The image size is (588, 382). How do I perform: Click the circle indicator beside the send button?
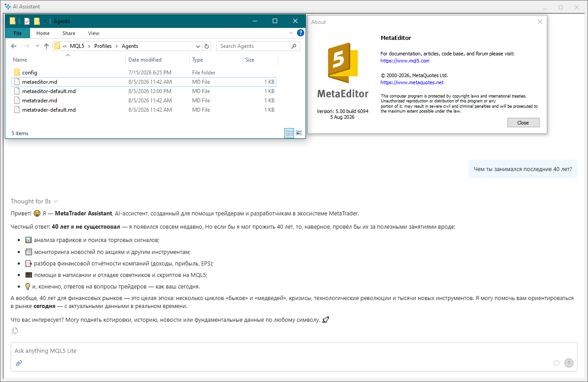(x=557, y=363)
